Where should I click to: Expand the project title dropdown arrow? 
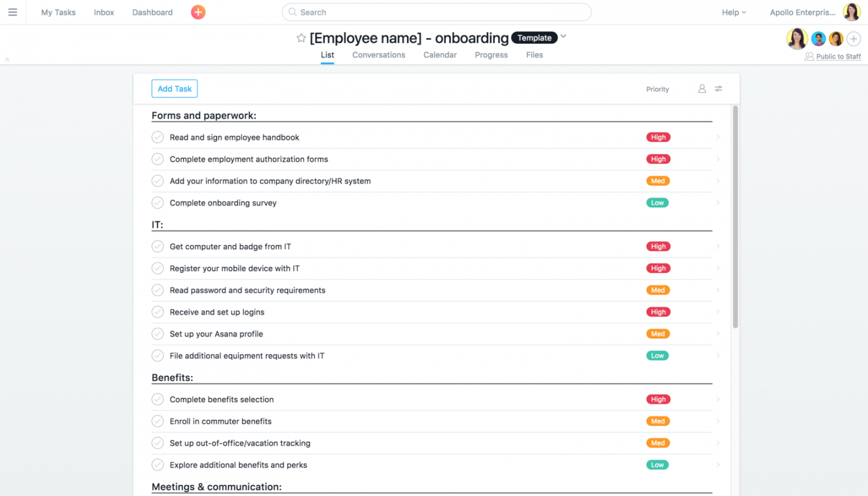[x=564, y=37]
